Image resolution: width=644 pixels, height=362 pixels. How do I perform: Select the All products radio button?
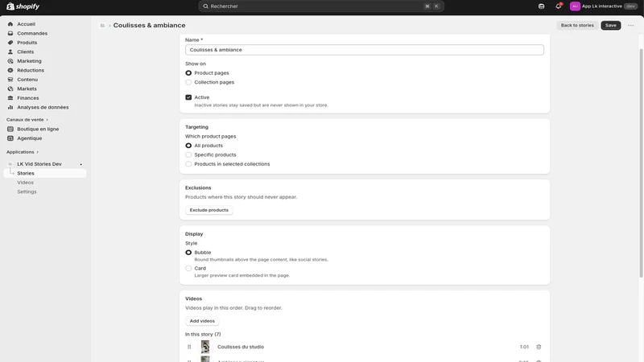(x=188, y=146)
